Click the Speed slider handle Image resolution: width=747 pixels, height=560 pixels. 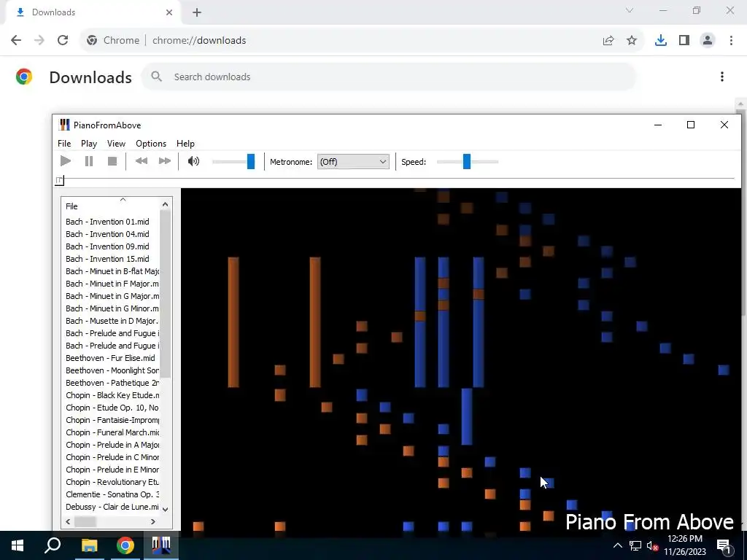[467, 161]
